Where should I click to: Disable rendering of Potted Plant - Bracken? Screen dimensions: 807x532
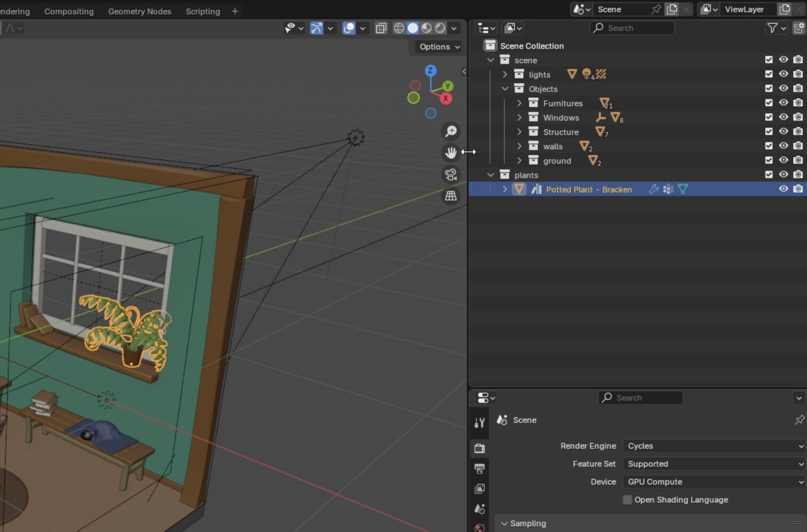tap(798, 189)
